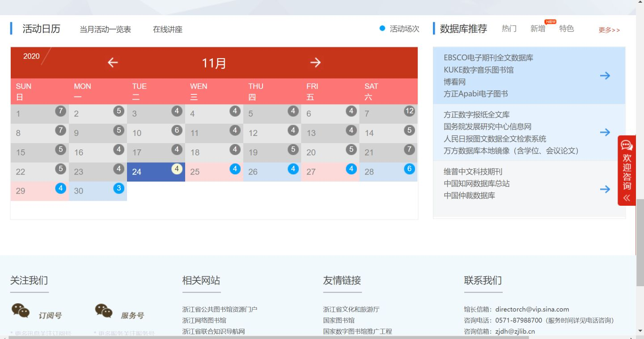
Task: Click activity badge on November 29
Action: tap(61, 188)
